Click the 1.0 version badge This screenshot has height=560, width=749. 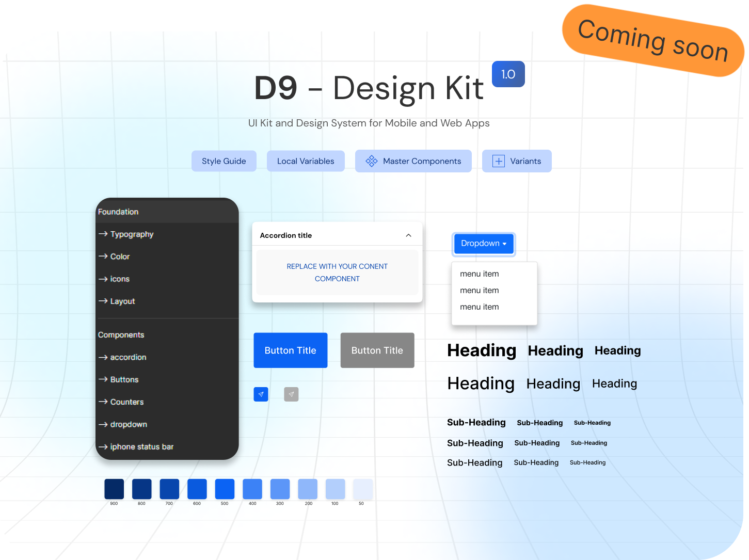click(508, 74)
